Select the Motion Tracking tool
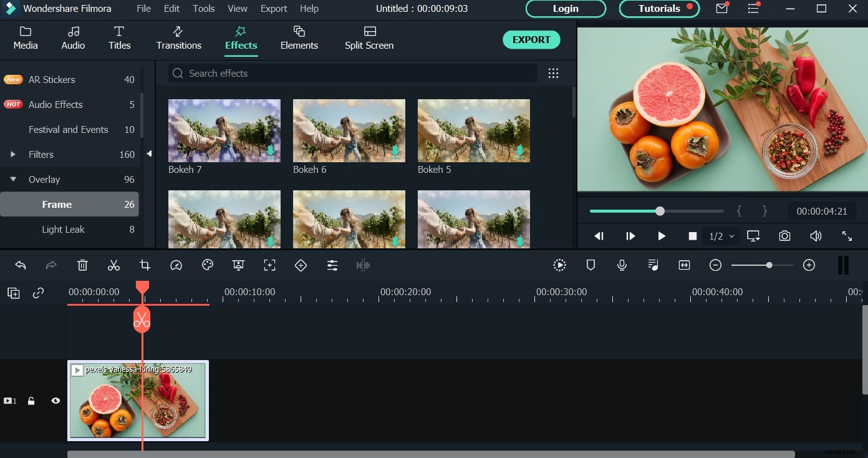Image resolution: width=868 pixels, height=458 pixels. pos(269,265)
